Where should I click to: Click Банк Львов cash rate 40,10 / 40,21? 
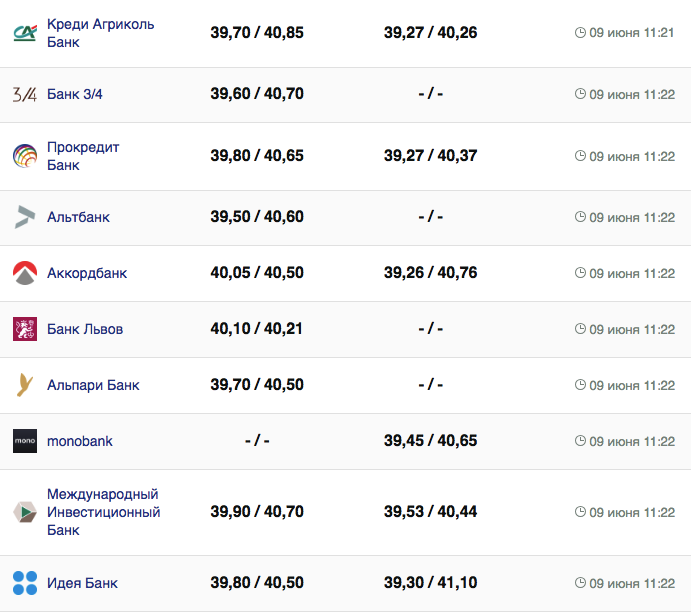[x=257, y=329]
